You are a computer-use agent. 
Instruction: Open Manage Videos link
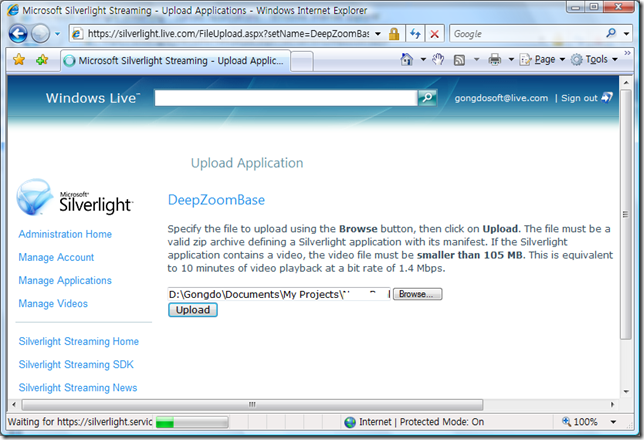[53, 304]
